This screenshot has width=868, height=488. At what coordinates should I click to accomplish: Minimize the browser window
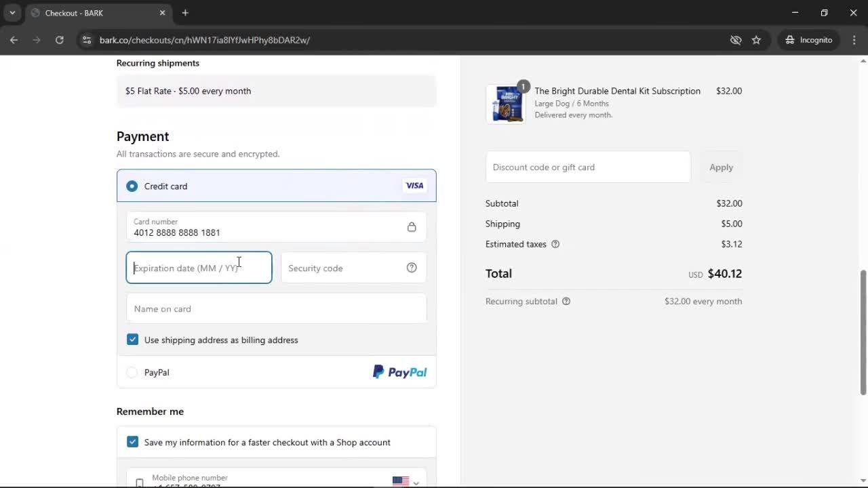point(795,13)
